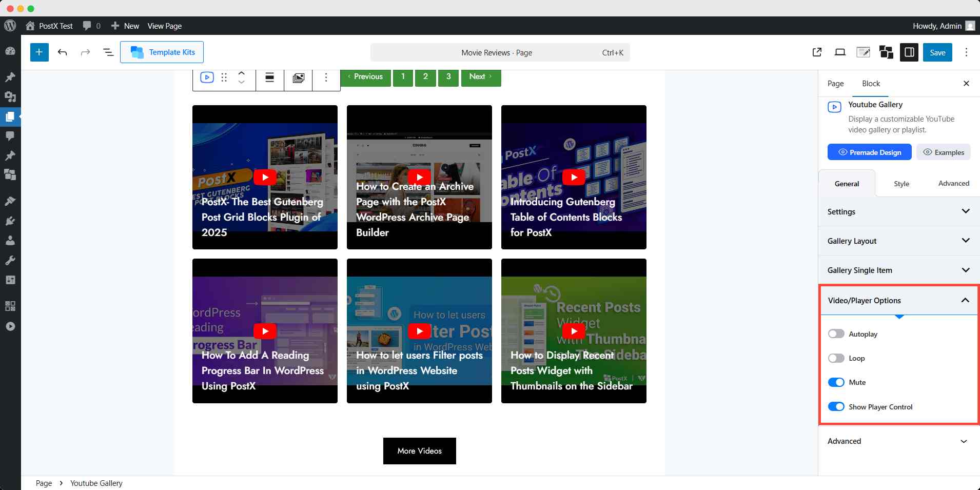Viewport: 980px width, 490px height.
Task: Close the Settings sidebar with the panel icon
Action: (x=909, y=52)
